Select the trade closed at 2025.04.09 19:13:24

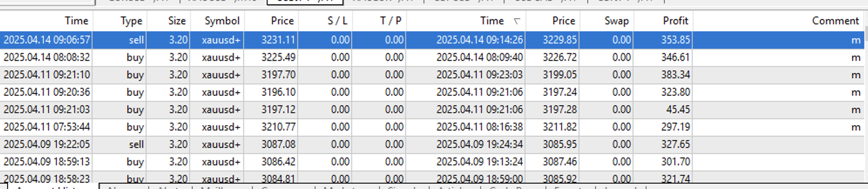click(x=479, y=162)
